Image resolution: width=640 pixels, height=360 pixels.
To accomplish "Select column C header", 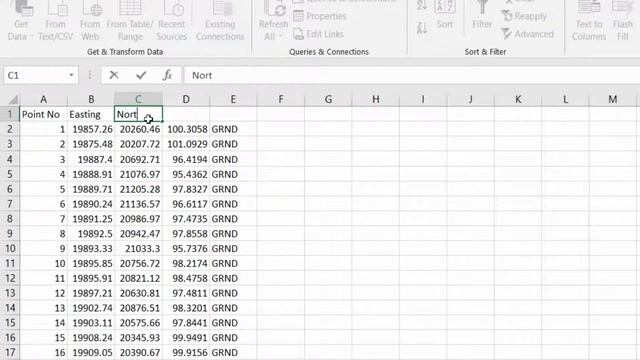I will pos(138,99).
